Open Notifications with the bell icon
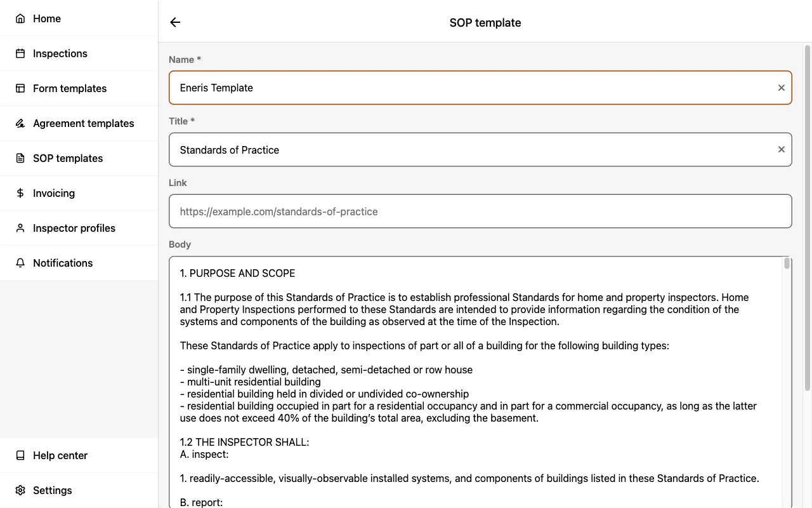The image size is (812, 508). tap(20, 263)
